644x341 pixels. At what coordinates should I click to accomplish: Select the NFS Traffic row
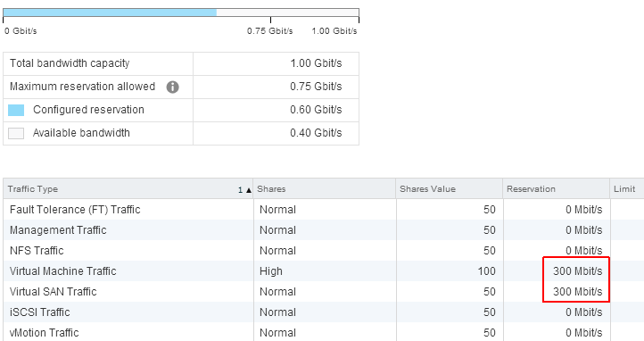point(324,251)
